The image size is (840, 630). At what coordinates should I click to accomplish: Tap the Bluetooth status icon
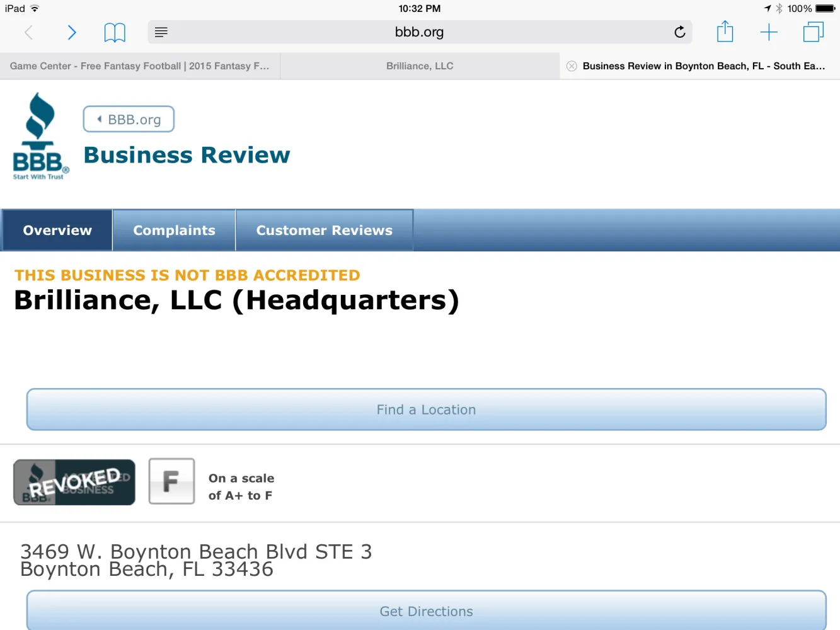point(780,9)
